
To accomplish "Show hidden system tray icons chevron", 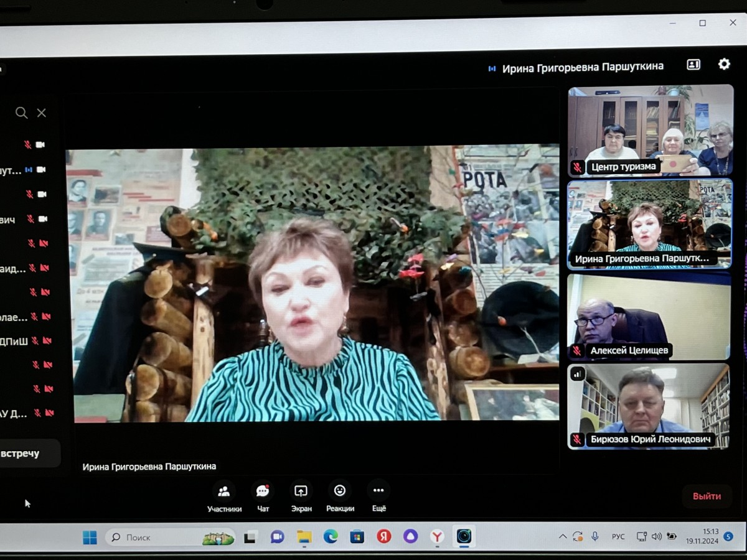I will tap(562, 536).
